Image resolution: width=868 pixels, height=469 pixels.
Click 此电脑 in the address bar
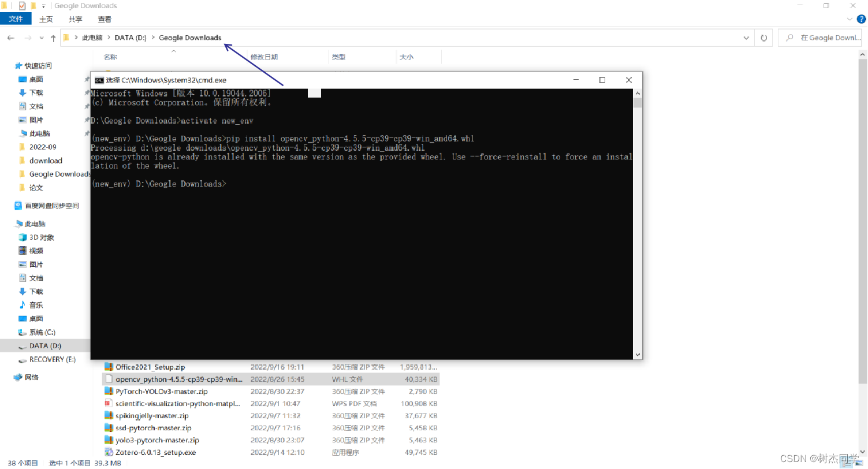[x=92, y=38]
